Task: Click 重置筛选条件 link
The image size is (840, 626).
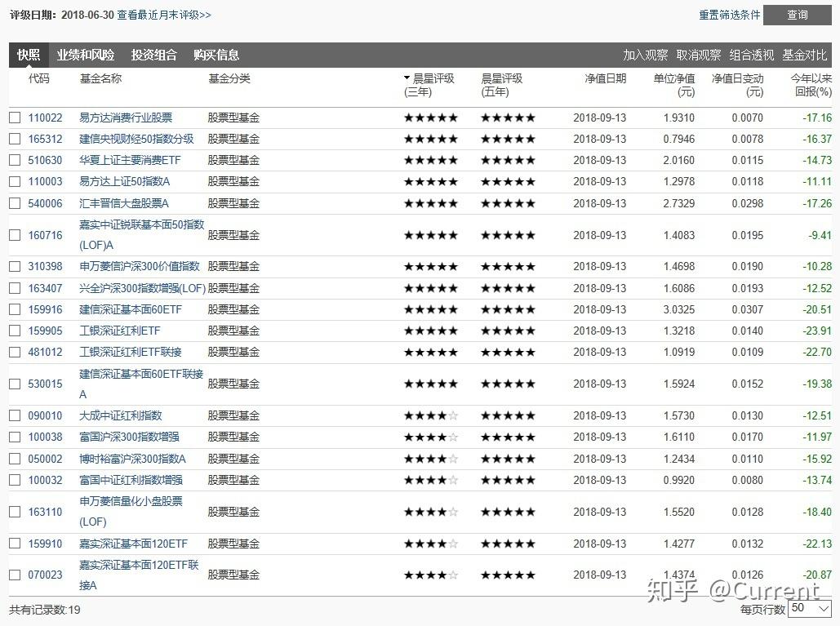Action: (x=729, y=15)
